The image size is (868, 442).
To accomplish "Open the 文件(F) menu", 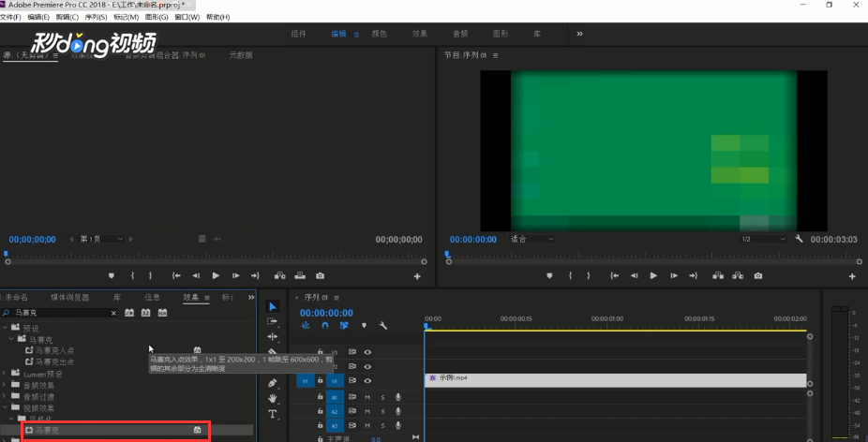I will pyautogui.click(x=10, y=17).
